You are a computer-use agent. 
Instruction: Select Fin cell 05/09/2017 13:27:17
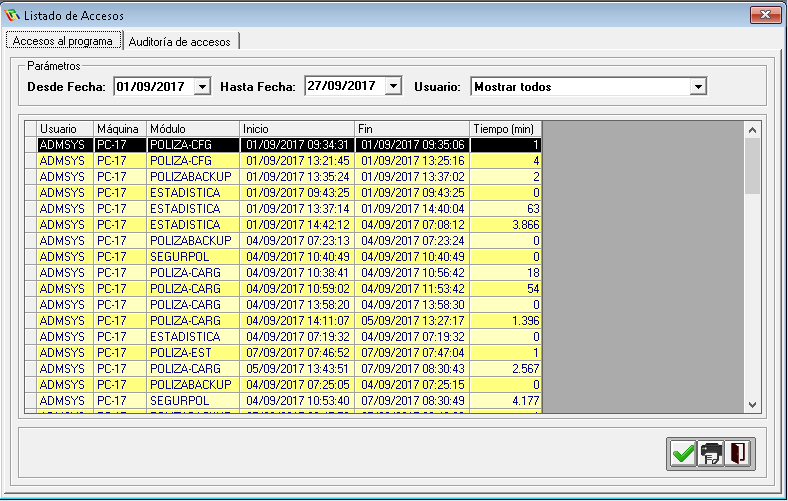(x=412, y=321)
